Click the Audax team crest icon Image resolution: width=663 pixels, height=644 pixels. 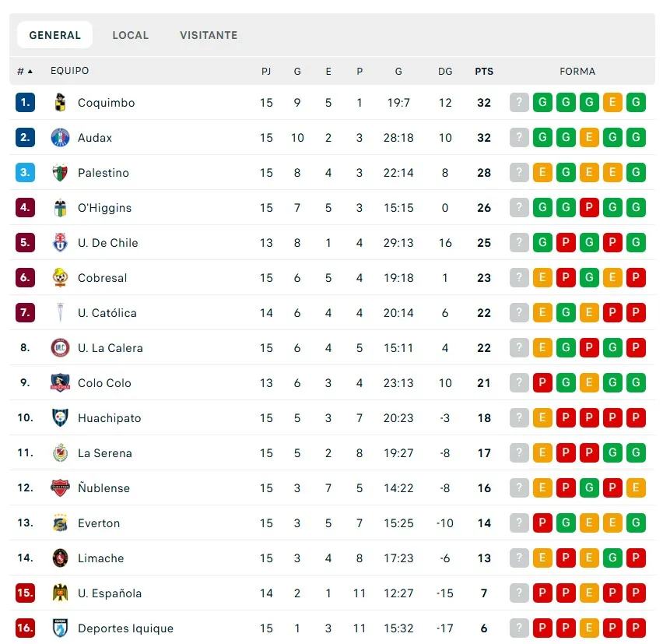pos(60,138)
